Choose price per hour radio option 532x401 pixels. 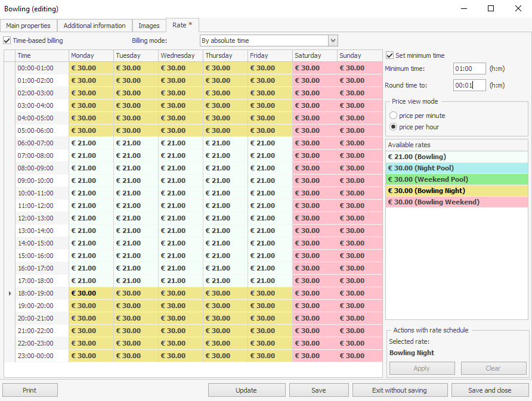pyautogui.click(x=393, y=127)
